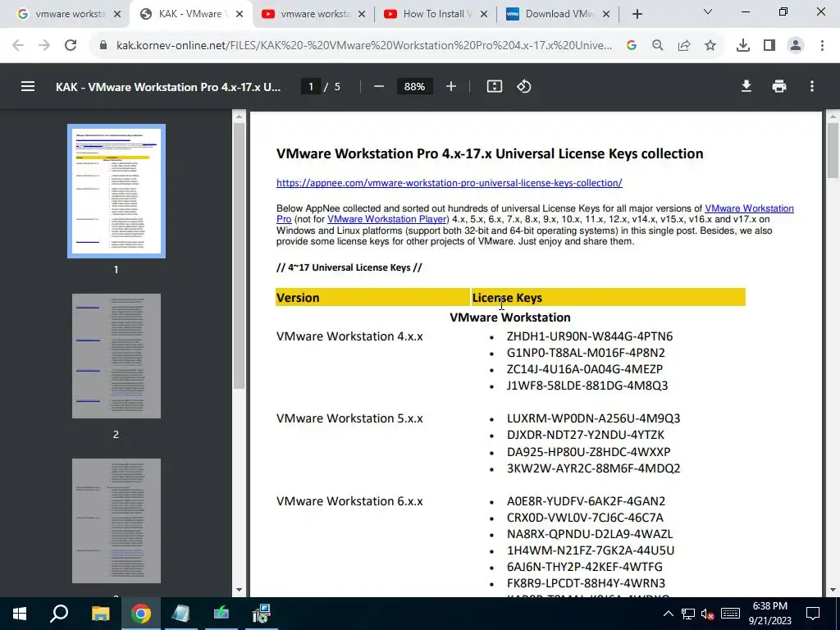Toggle the PDF sidebar menu icon
The width and height of the screenshot is (840, 630).
pyautogui.click(x=28, y=86)
